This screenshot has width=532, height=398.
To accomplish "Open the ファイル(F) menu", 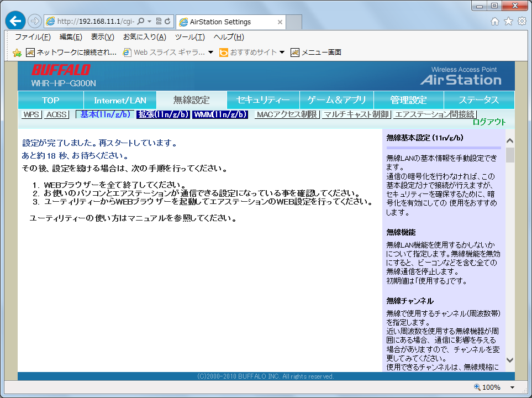I will click(33, 37).
